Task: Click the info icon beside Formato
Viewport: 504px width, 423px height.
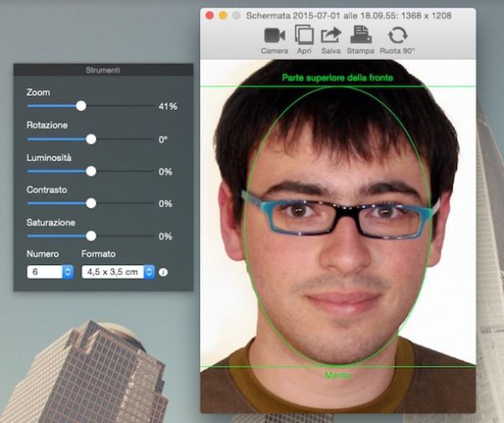Action: 164,272
